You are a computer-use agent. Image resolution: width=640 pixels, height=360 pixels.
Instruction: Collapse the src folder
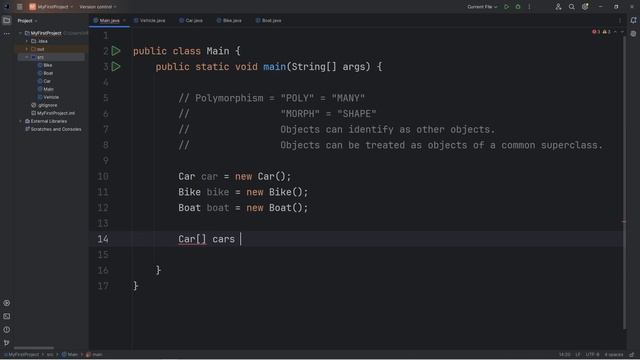[x=27, y=57]
